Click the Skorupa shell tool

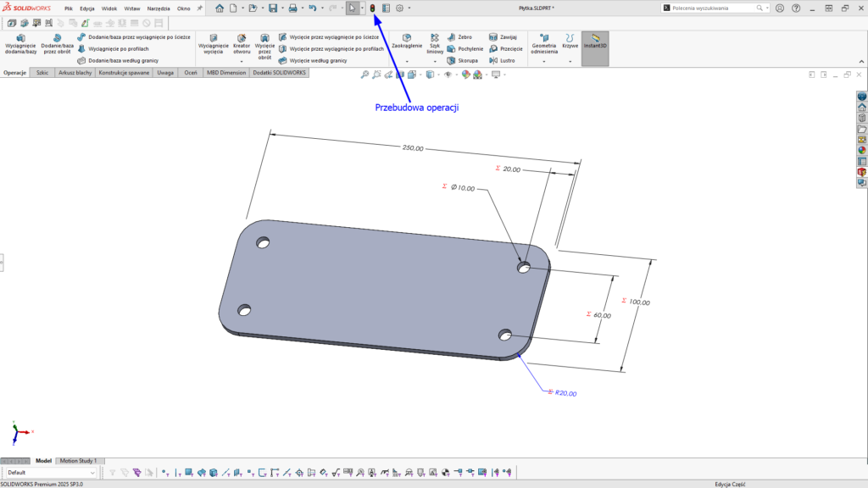tap(463, 61)
